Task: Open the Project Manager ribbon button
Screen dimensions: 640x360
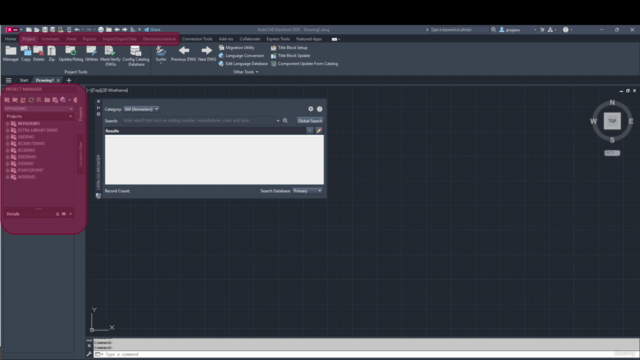Action: click(11, 53)
